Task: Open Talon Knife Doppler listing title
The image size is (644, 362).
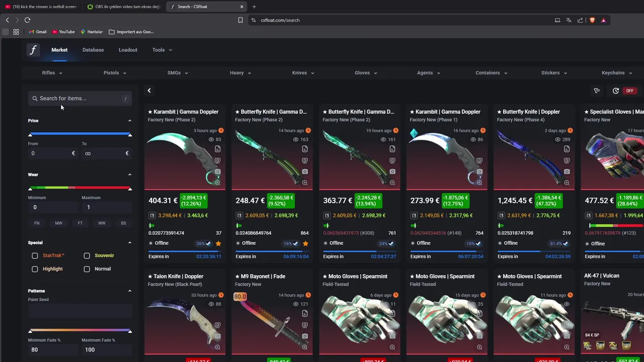Action: (x=175, y=277)
